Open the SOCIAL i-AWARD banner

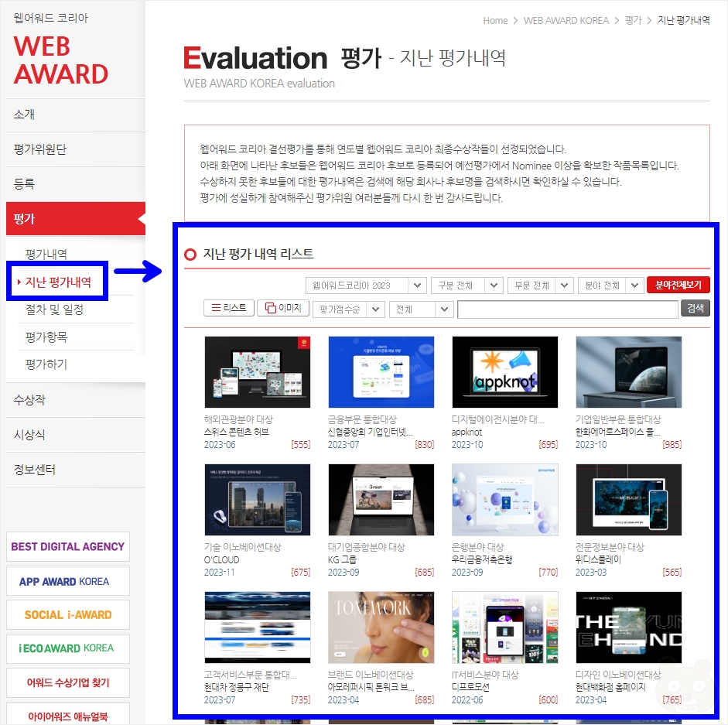coord(68,615)
